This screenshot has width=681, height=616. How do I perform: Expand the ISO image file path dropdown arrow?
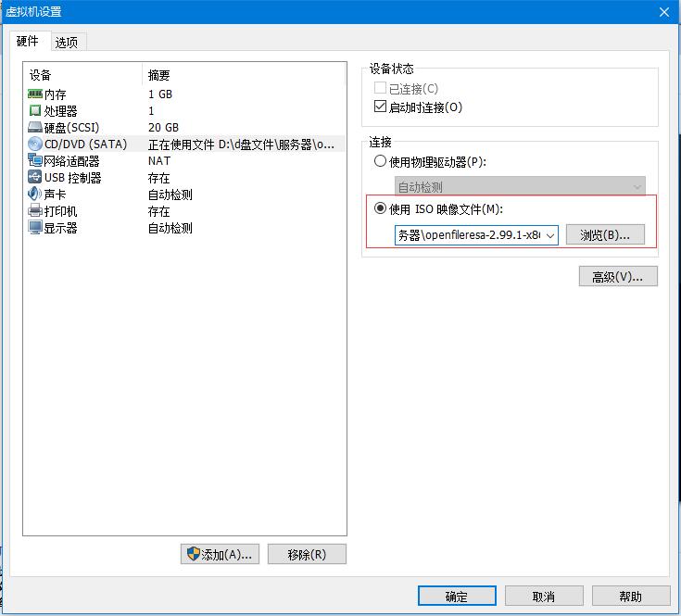click(x=549, y=235)
